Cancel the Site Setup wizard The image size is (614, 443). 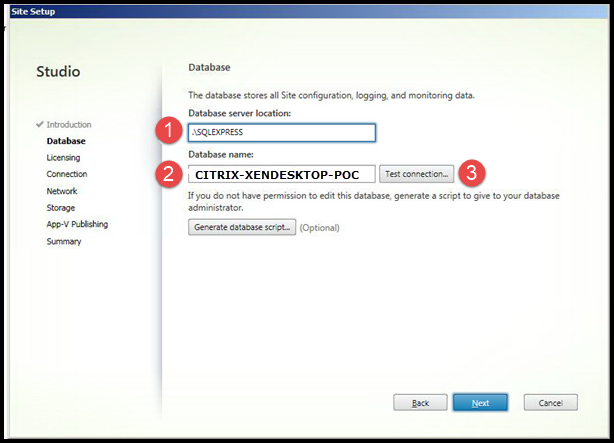pyautogui.click(x=551, y=403)
